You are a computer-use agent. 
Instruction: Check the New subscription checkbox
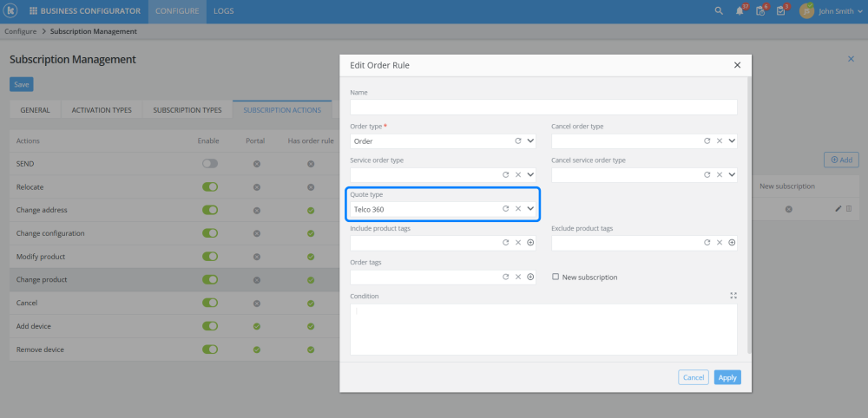(x=556, y=278)
